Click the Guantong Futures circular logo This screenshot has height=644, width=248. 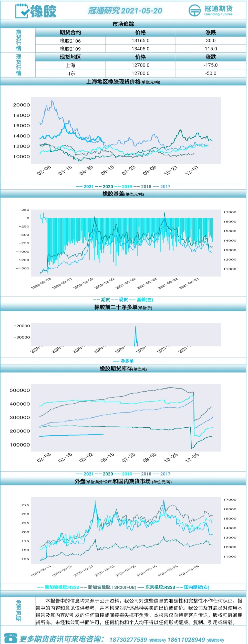195,10
